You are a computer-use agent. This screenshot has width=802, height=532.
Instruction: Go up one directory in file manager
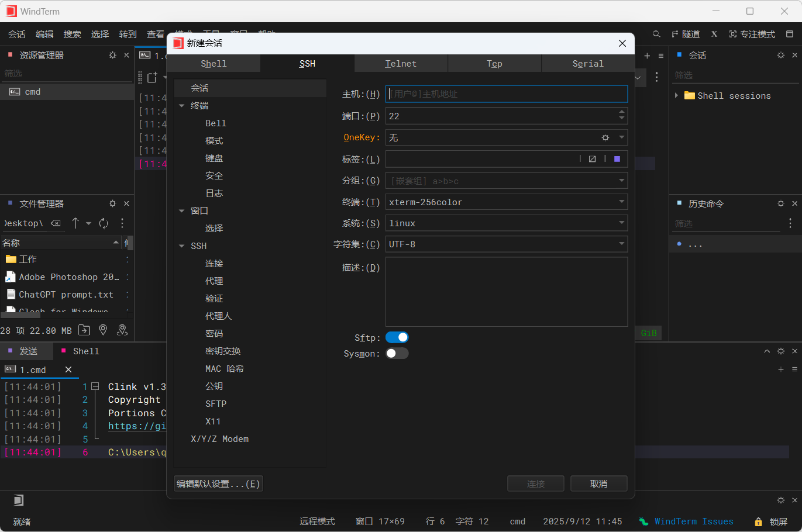pos(75,223)
